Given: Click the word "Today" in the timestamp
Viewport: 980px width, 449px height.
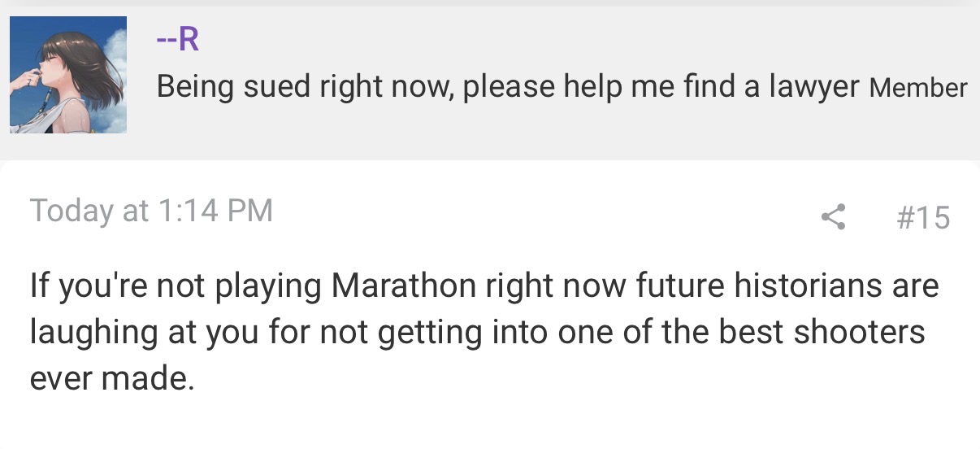Looking at the screenshot, I should 72,211.
